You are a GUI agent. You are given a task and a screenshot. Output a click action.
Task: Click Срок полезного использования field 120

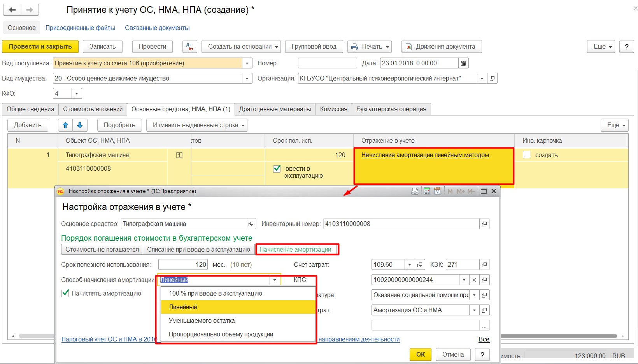pos(183,265)
